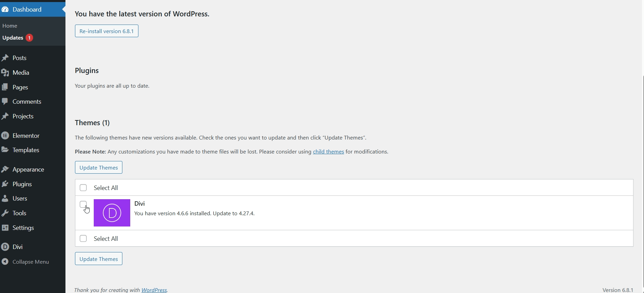This screenshot has width=644, height=293.
Task: Open the Users menu
Action: point(20,199)
